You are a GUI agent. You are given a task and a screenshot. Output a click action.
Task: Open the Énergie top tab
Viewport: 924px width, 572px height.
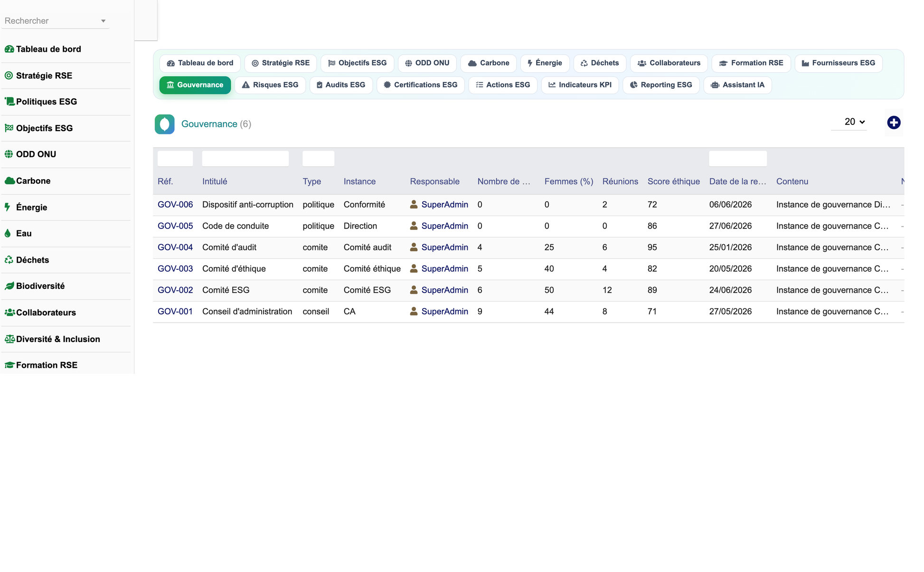[x=545, y=63]
